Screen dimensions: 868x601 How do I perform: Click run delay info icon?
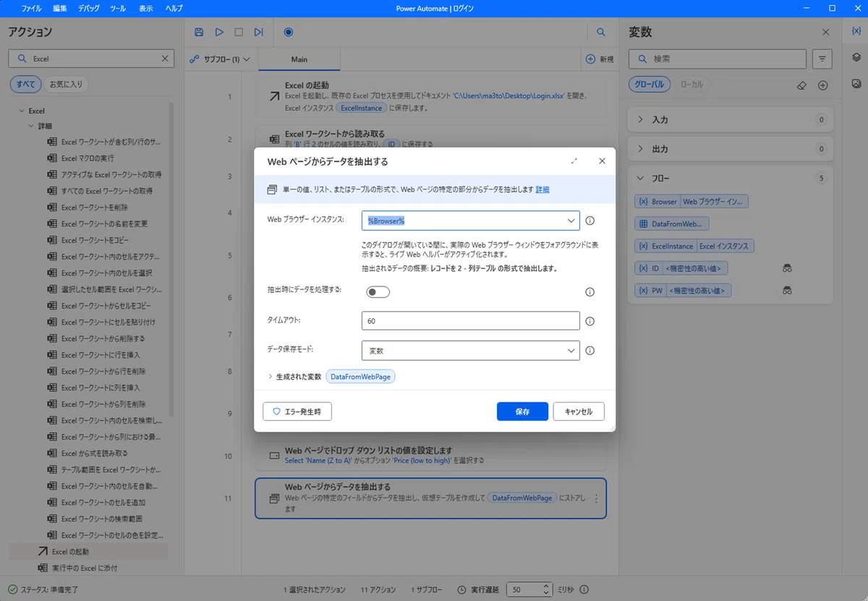pos(584,589)
